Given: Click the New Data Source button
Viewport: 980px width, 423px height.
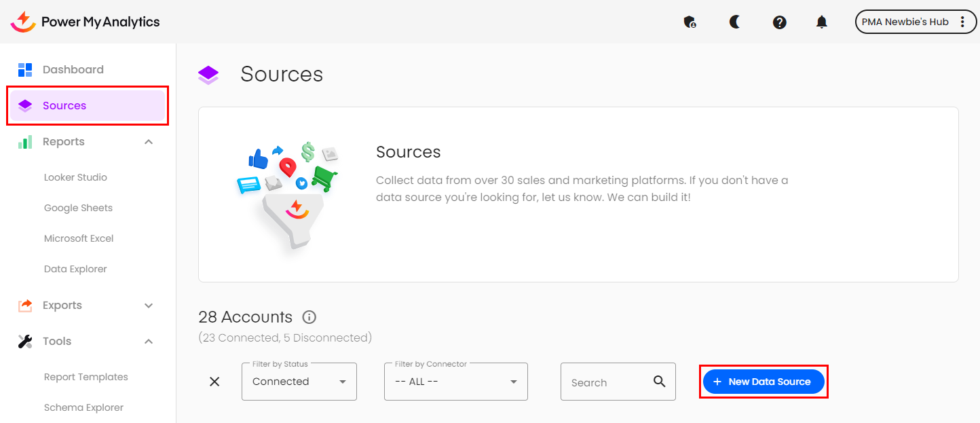Looking at the screenshot, I should [x=763, y=382].
